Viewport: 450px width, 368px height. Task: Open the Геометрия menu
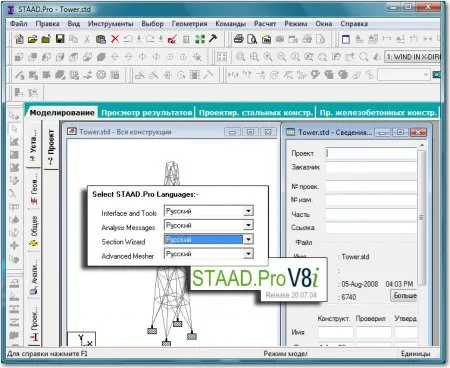(189, 24)
